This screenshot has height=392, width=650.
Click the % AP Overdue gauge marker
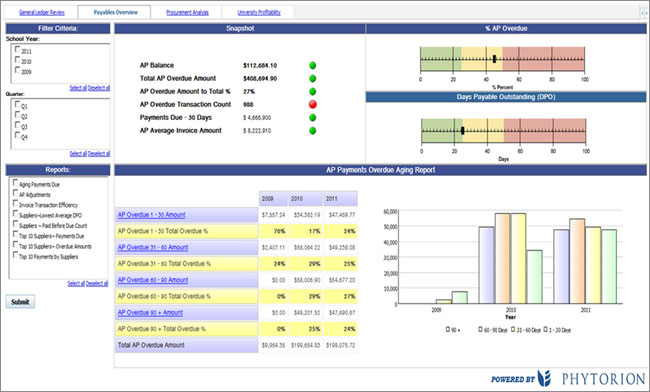[x=494, y=59]
